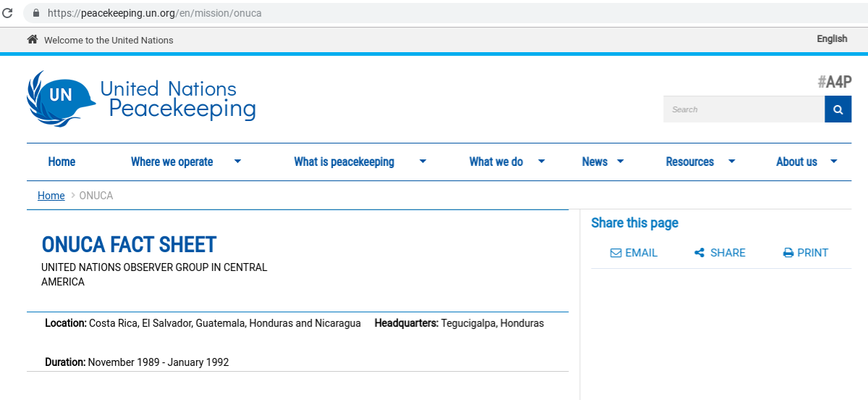Click the magnifier search button
Viewport: 868px width, 400px height.
[838, 109]
